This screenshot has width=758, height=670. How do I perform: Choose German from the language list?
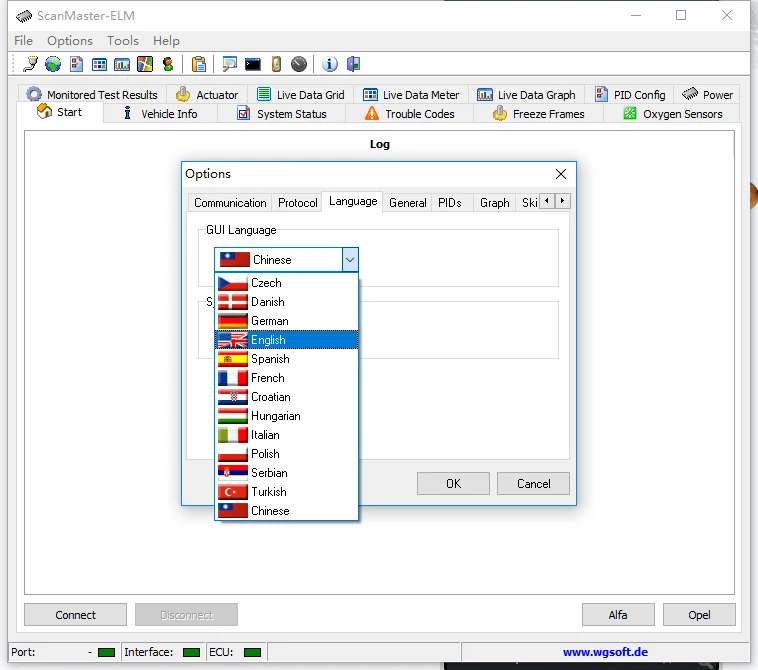click(x=286, y=321)
